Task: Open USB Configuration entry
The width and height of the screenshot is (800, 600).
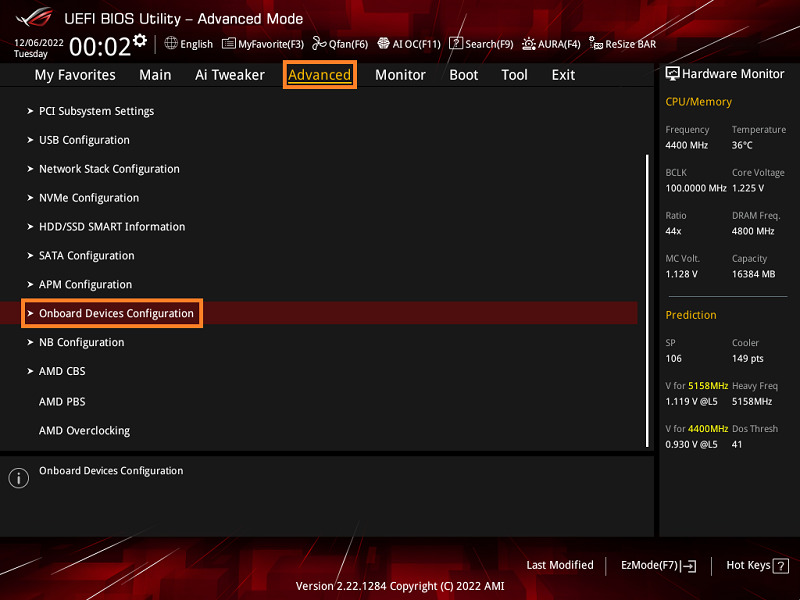Action: (x=84, y=140)
